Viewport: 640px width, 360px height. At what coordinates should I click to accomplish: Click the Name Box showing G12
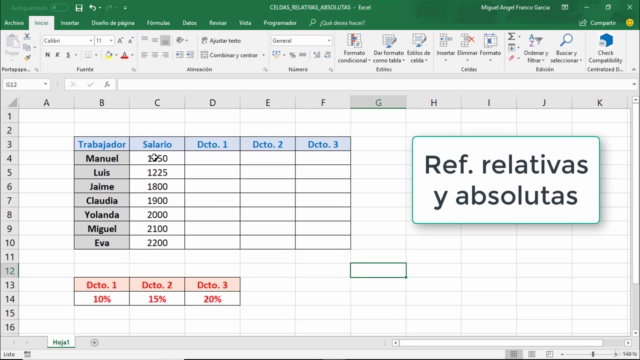pyautogui.click(x=26, y=84)
